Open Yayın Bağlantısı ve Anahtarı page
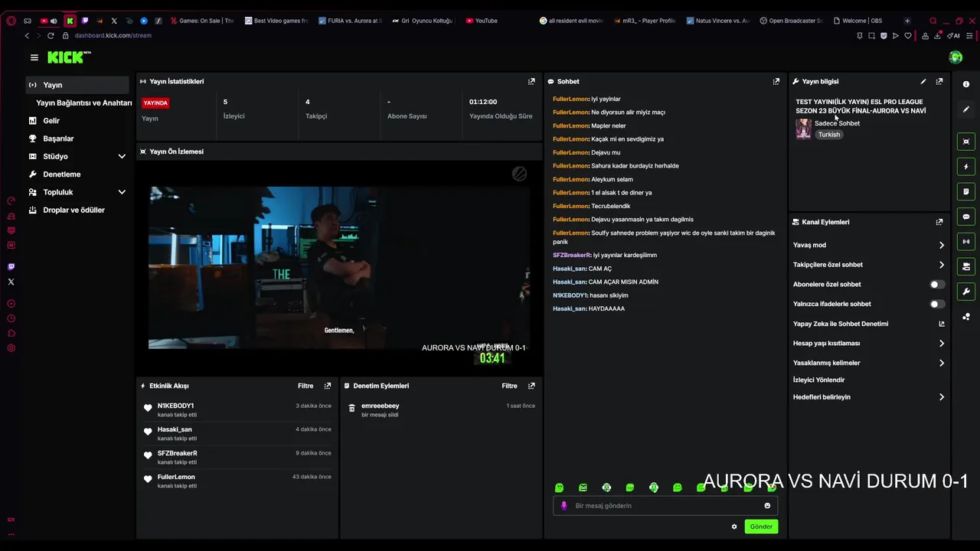980x551 pixels. click(x=83, y=103)
